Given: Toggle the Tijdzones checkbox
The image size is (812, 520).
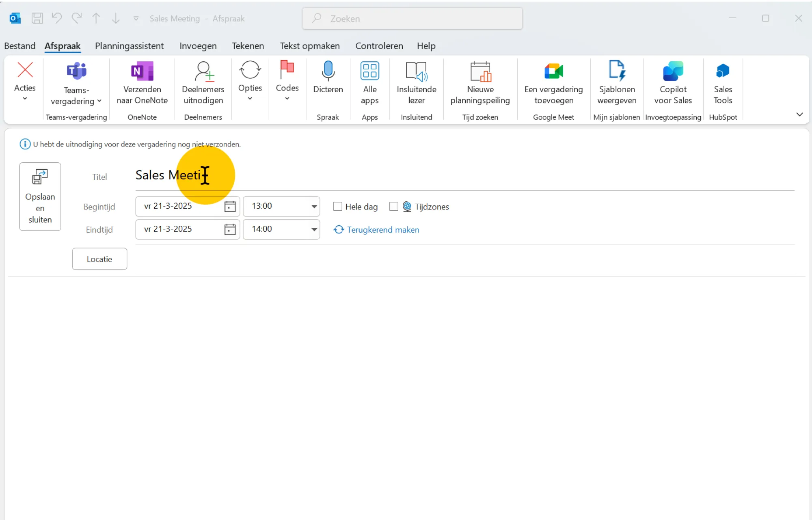Looking at the screenshot, I should pyautogui.click(x=393, y=207).
